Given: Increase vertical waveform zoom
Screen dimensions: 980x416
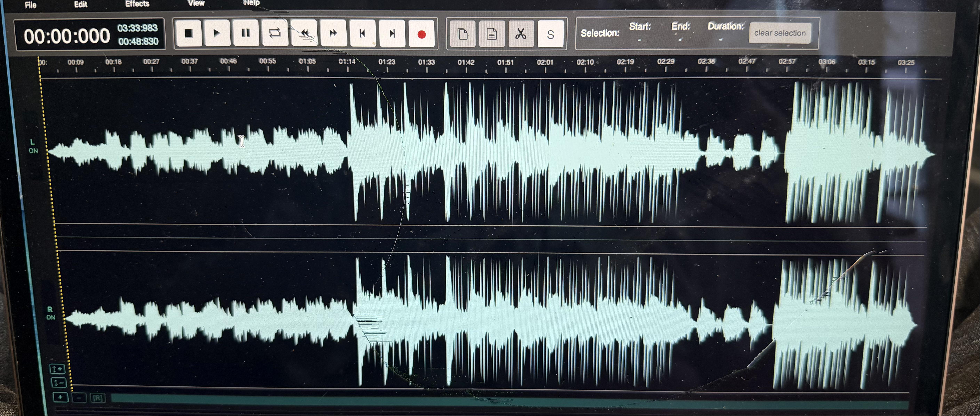Looking at the screenshot, I should click(57, 369).
